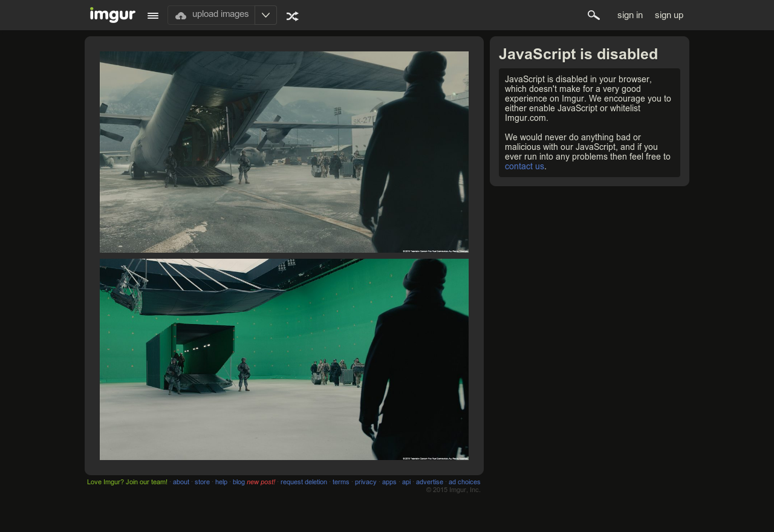Click the random shuffle icon
The width and height of the screenshot is (774, 532).
(293, 16)
